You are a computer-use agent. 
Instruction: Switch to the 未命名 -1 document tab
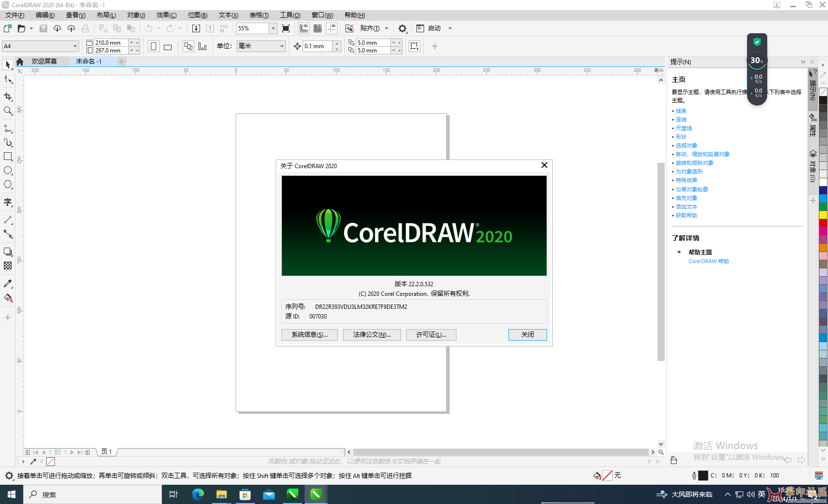[89, 61]
